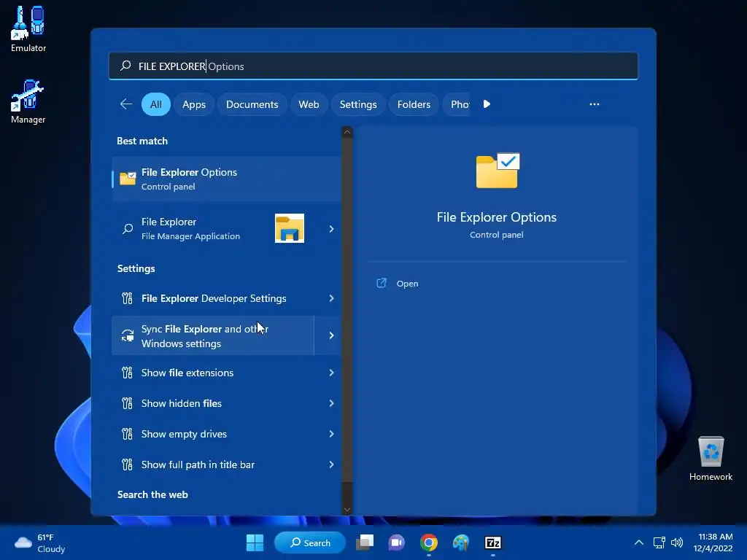This screenshot has width=747, height=560.
Task: Click the large File Explorer Options preview icon
Action: [x=498, y=171]
